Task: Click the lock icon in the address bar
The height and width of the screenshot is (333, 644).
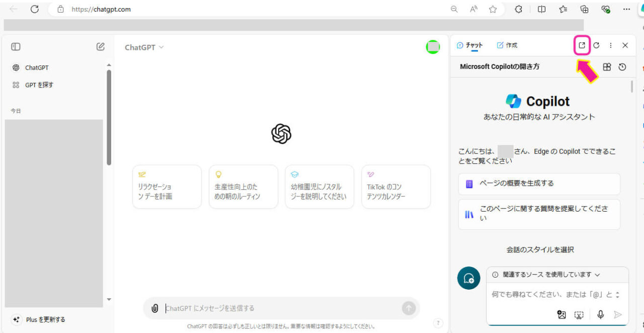Action: pyautogui.click(x=61, y=9)
